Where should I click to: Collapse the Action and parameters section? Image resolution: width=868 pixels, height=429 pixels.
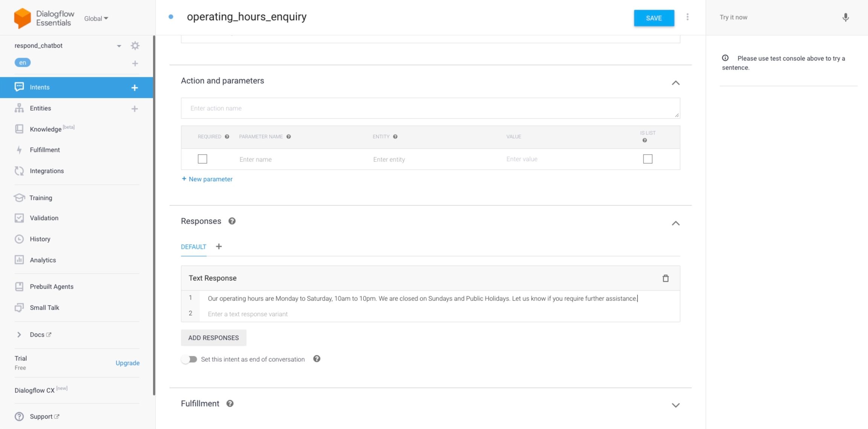[675, 83]
